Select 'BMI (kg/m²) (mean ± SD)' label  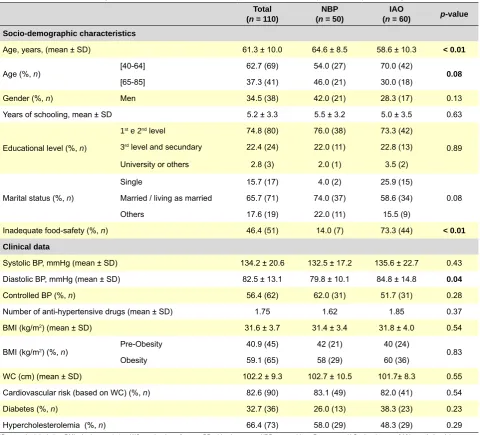47,328
